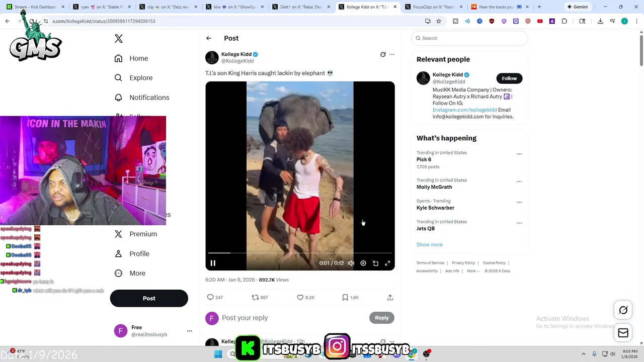Viewport: 644px width, 362px height.
Task: Toggle picture-in-picture mode icon
Action: (x=375, y=263)
